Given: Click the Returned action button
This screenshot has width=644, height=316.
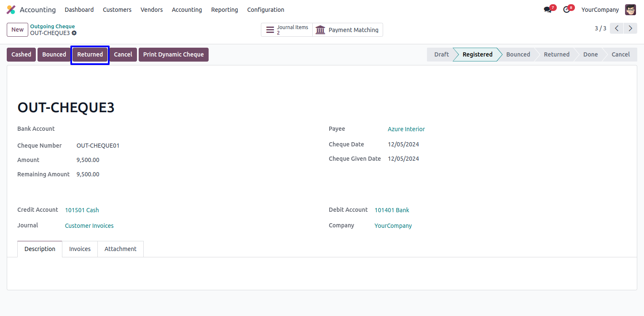Looking at the screenshot, I should point(90,54).
